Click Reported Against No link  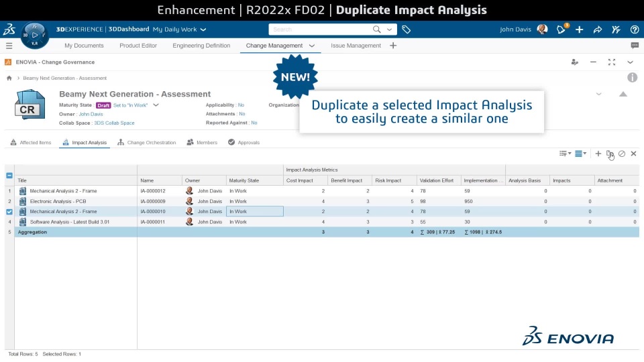click(x=254, y=123)
